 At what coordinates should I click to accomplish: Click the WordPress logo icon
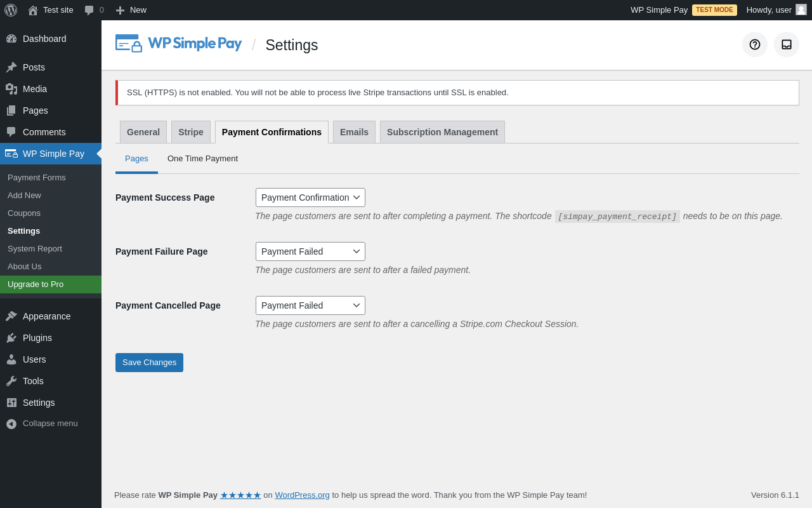click(x=11, y=10)
